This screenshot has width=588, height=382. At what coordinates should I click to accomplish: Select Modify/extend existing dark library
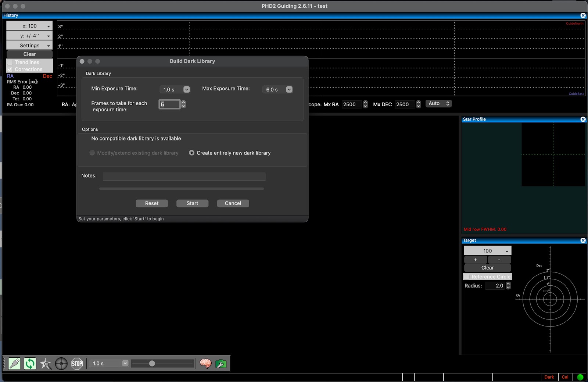[92, 153]
